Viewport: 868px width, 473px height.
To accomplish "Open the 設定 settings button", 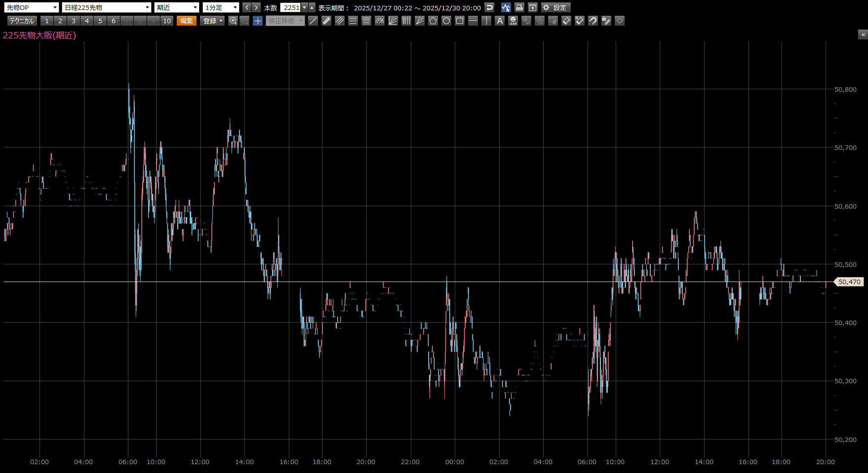I will coord(556,7).
